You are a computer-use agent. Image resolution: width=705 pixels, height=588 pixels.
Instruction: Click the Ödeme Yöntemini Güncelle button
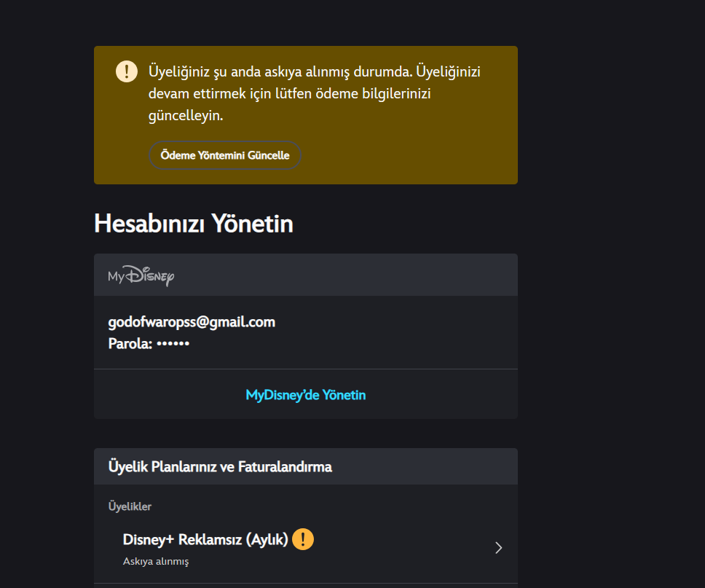[x=225, y=155]
